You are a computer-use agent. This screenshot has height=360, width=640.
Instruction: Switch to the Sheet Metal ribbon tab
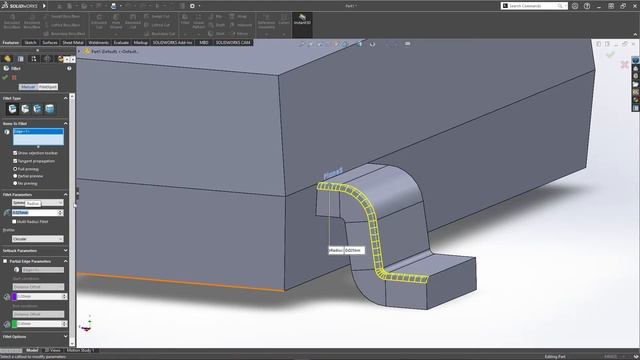click(x=73, y=42)
